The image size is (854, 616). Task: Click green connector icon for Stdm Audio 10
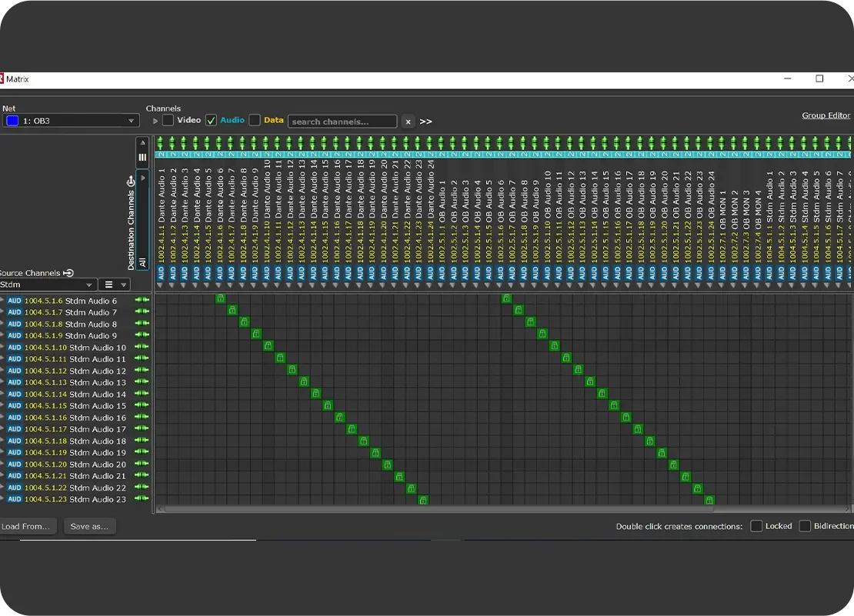tap(142, 348)
